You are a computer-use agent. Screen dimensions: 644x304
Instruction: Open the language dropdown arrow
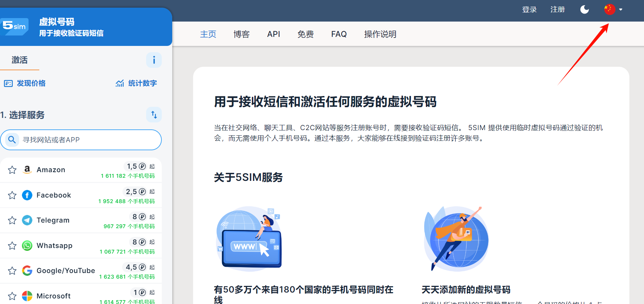click(621, 10)
